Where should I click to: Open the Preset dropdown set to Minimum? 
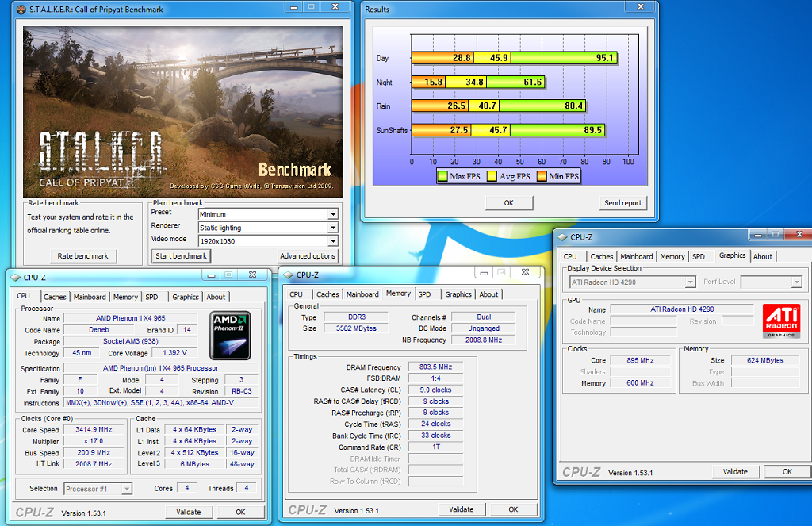click(333, 214)
